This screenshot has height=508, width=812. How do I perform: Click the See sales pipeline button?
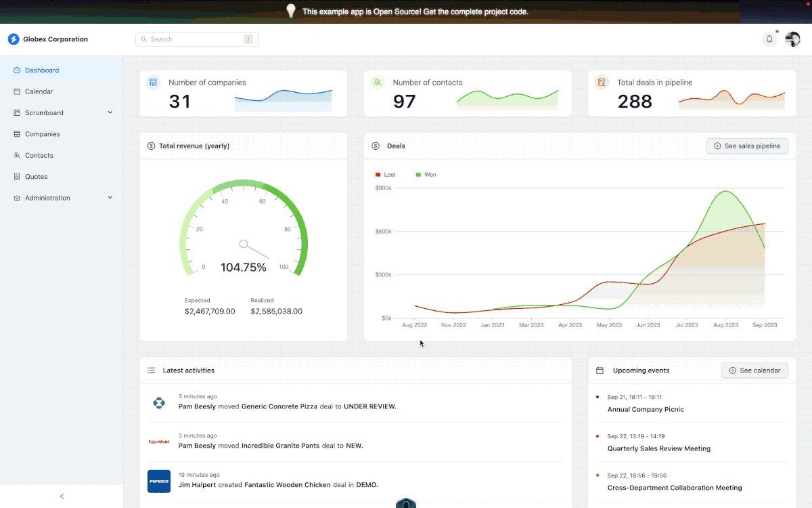[x=747, y=146]
